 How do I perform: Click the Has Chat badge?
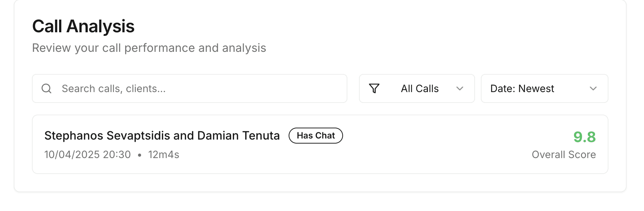[x=316, y=136]
